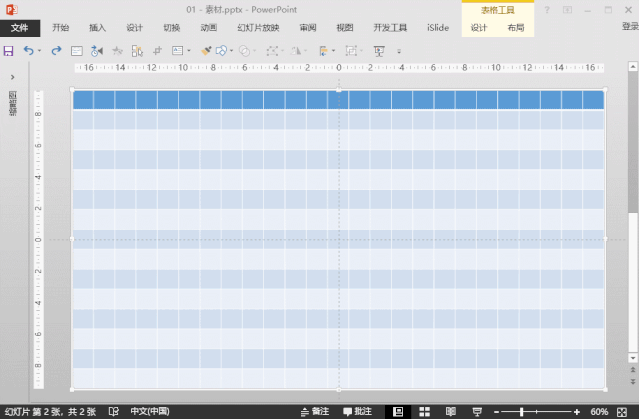Open the 布局 (Layout) table tools tab
639x419 pixels.
(x=515, y=28)
